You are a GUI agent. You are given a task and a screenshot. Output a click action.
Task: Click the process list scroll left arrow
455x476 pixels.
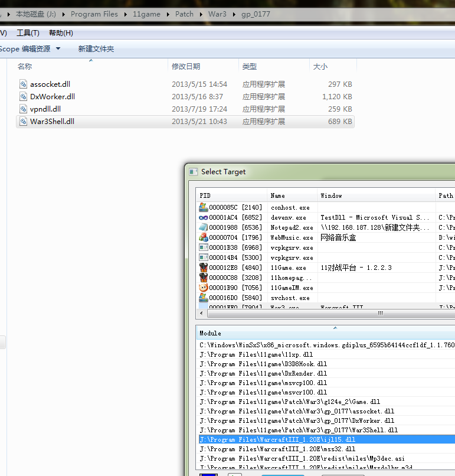201,313
